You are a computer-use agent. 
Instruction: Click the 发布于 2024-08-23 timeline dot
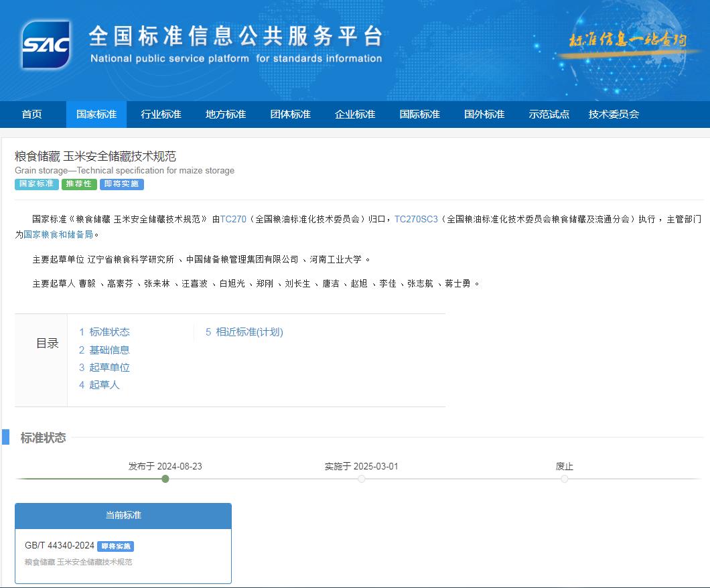pos(165,479)
